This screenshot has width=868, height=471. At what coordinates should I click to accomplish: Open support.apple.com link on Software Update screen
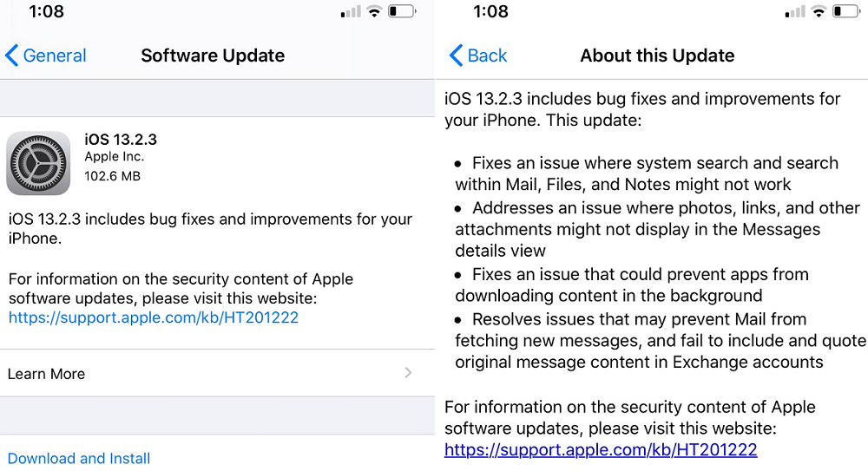[154, 317]
